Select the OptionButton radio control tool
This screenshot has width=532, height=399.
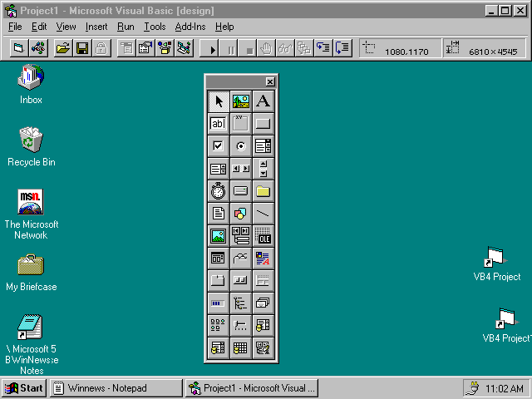coord(241,146)
